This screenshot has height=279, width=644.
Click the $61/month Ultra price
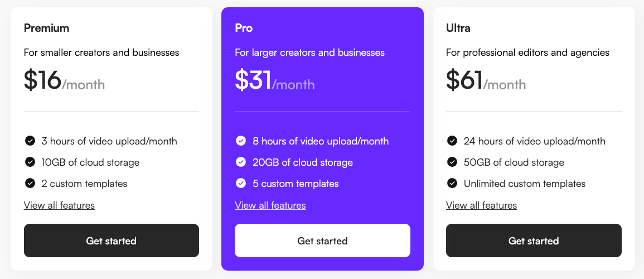(486, 81)
